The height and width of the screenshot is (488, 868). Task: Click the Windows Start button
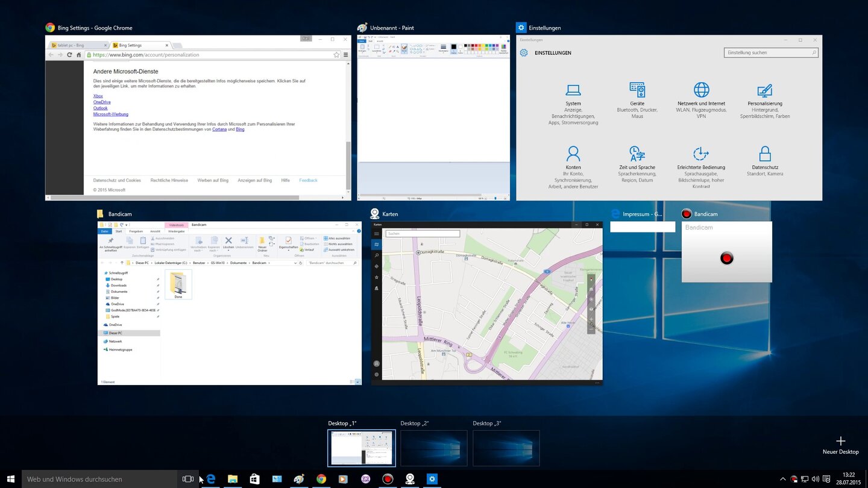click(11, 479)
